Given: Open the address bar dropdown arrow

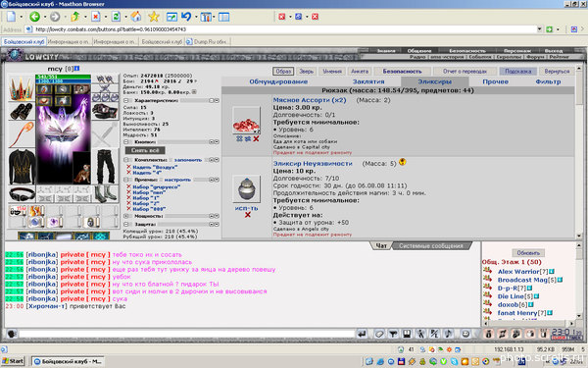Looking at the screenshot, I should coord(539,28).
